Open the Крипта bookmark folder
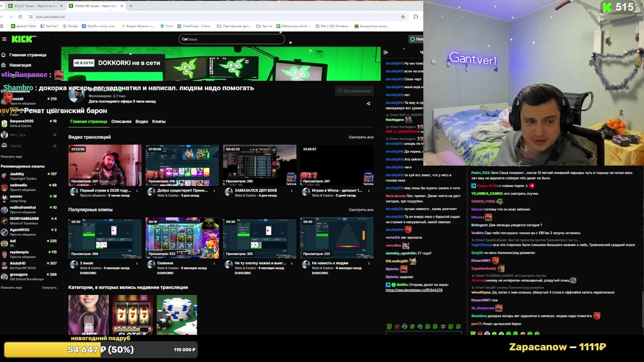Viewport: 644px width, 362px height. 264,26
